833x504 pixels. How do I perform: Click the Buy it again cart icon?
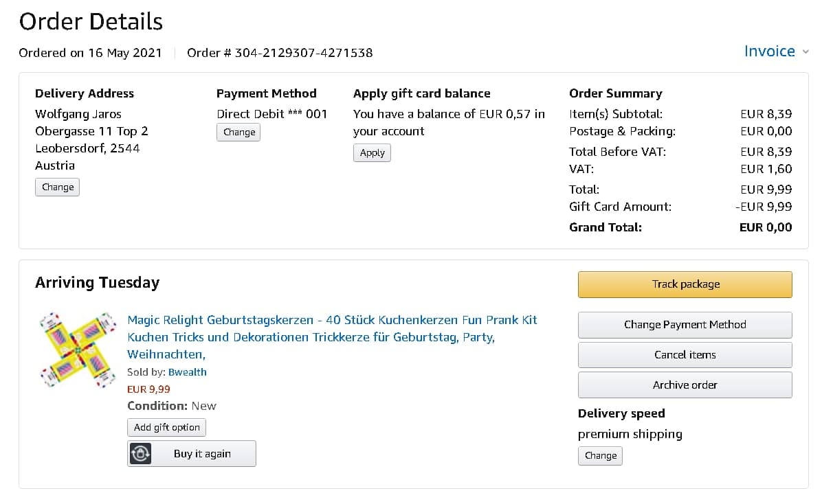pos(141,454)
